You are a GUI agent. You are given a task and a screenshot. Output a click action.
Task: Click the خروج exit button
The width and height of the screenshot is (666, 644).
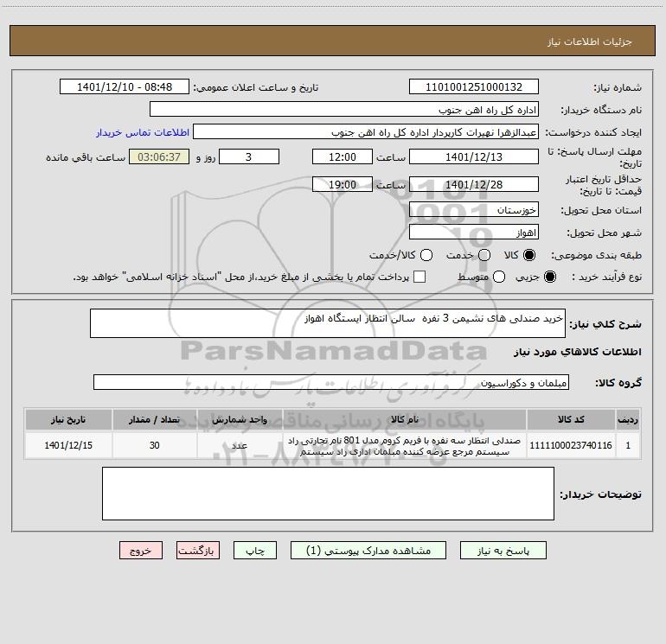(x=141, y=551)
